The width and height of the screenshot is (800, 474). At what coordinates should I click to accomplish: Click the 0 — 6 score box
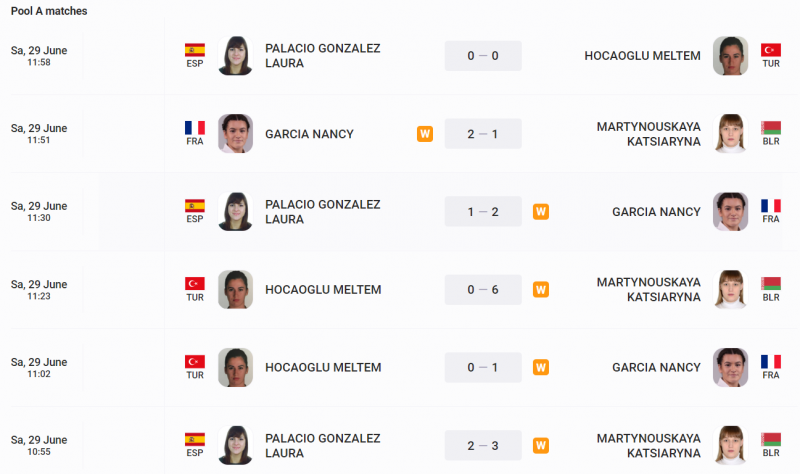point(483,290)
